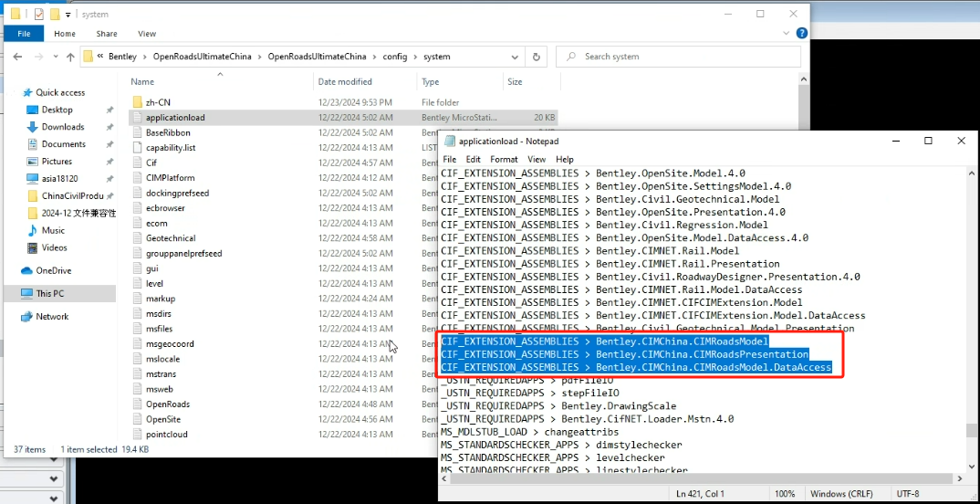Open Documents icon in sidebar

33,144
